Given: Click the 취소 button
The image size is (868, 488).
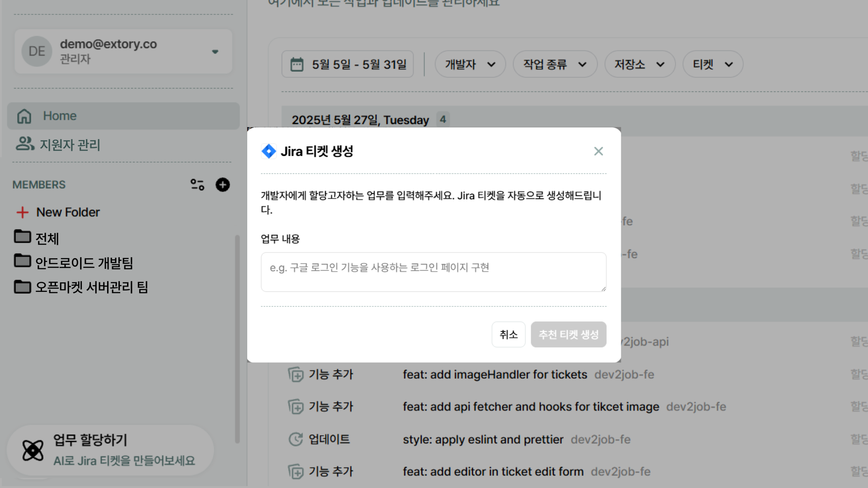Looking at the screenshot, I should tap(508, 334).
